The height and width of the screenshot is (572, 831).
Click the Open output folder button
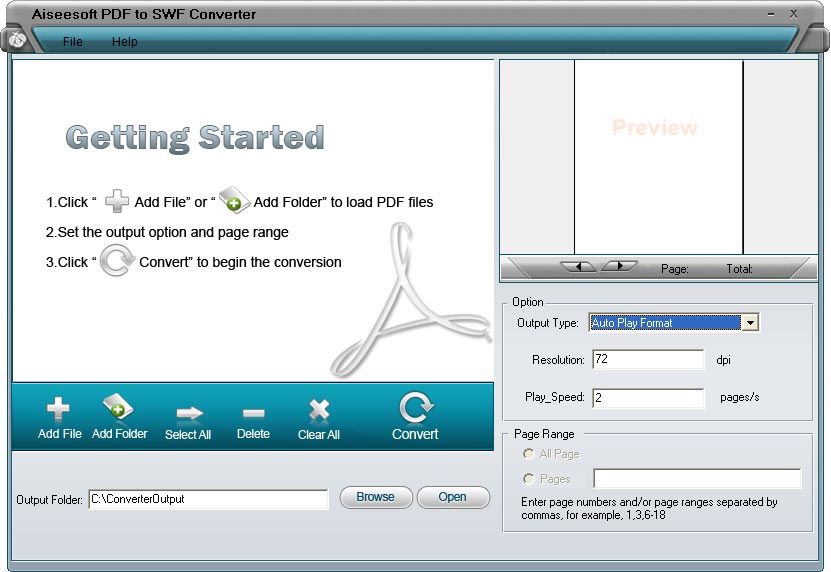point(452,497)
